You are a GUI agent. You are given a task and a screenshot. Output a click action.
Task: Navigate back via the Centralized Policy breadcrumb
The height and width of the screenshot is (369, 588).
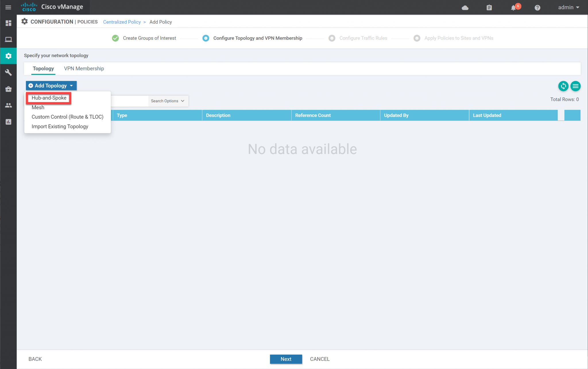tap(122, 22)
